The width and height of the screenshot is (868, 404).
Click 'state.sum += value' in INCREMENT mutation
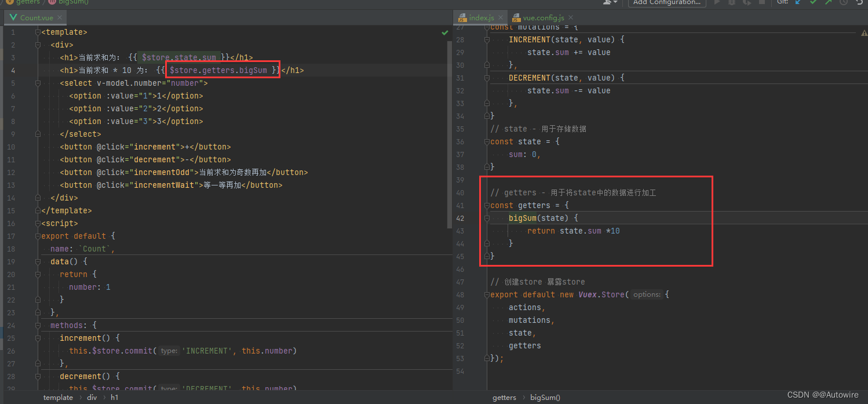[569, 53]
